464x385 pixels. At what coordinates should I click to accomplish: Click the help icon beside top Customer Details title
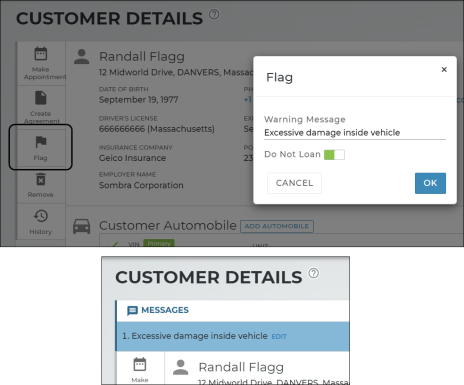point(214,14)
